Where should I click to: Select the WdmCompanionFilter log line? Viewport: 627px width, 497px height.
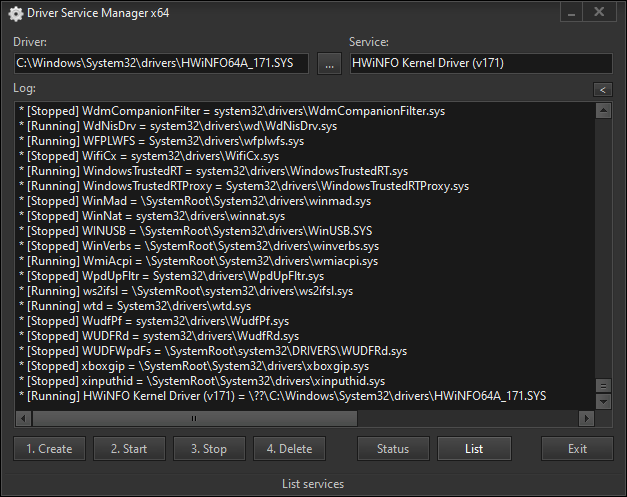click(232, 111)
